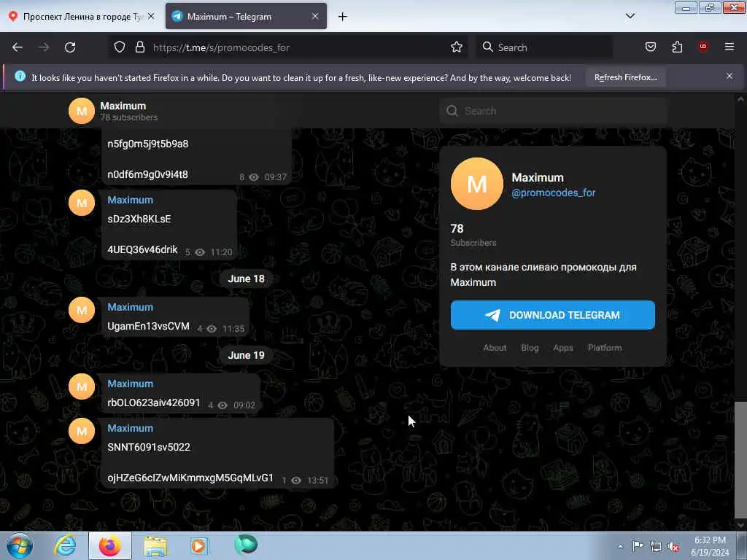Click the Firefox taskbar icon
The width and height of the screenshot is (747, 560).
coord(110,545)
